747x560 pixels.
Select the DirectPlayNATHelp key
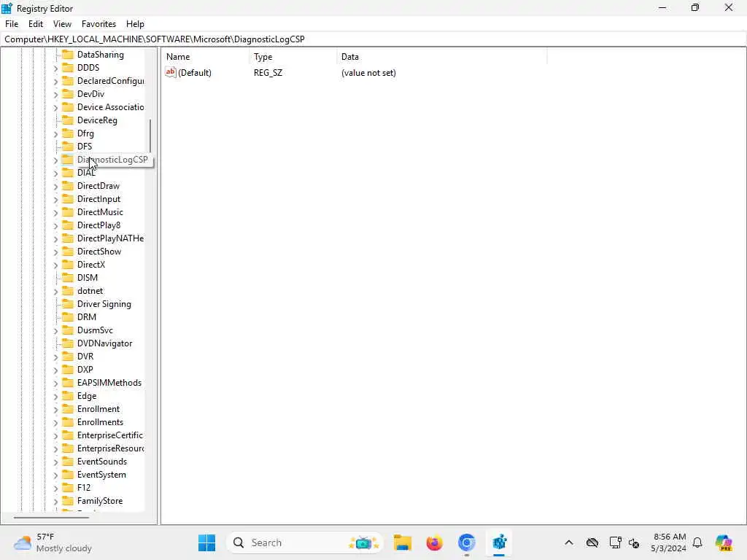111,238
